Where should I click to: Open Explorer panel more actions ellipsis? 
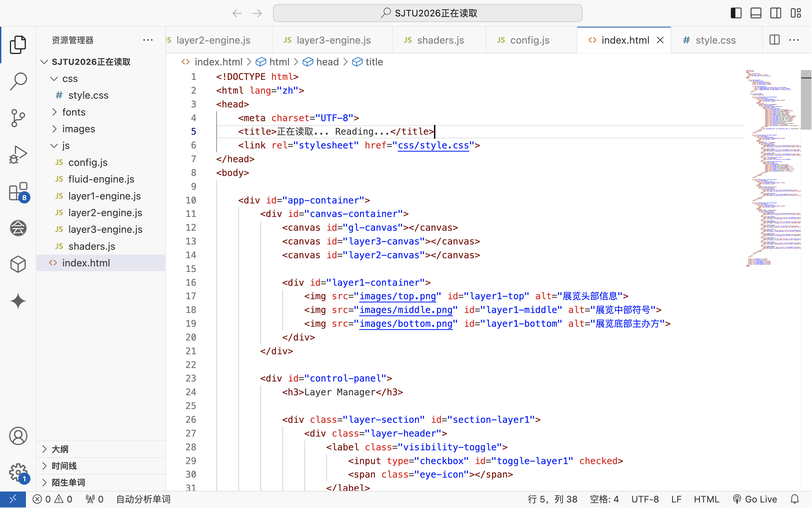click(x=148, y=40)
